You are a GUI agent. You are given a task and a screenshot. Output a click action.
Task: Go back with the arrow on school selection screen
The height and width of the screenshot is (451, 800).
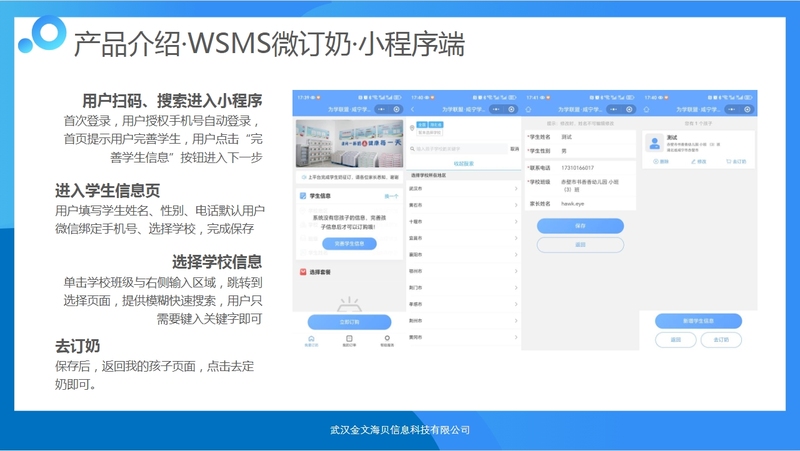click(x=413, y=109)
